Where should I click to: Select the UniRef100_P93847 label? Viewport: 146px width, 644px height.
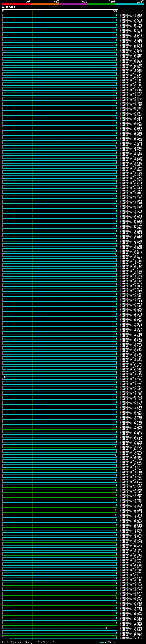[x=131, y=48]
